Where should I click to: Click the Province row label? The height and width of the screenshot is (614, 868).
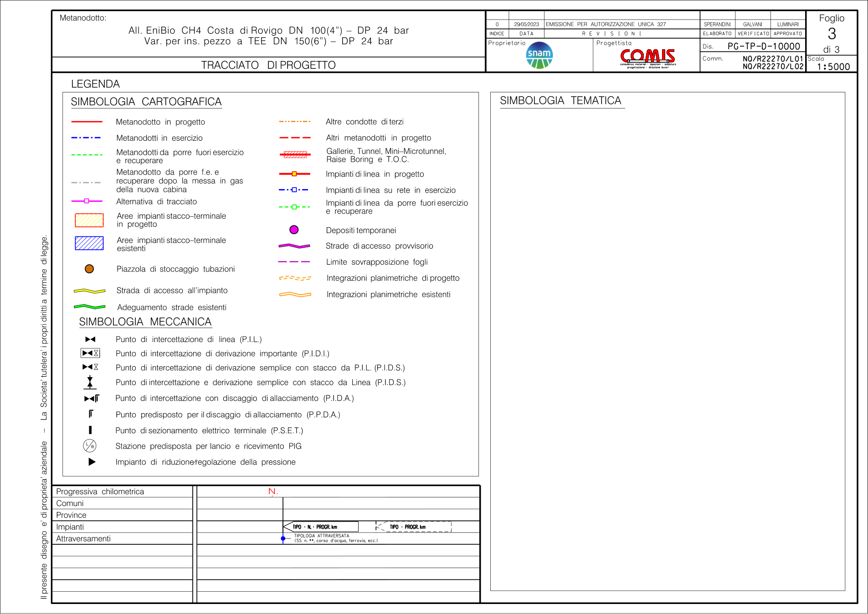click(71, 515)
